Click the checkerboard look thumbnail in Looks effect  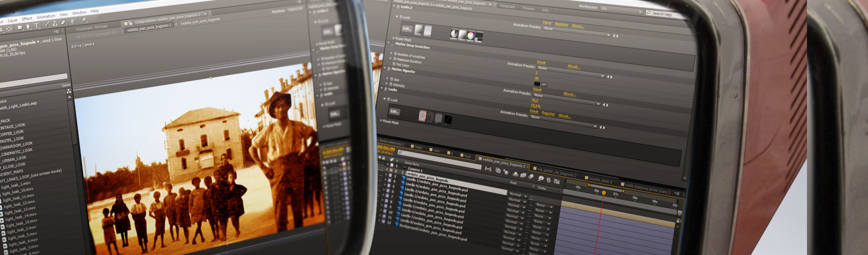(x=422, y=115)
